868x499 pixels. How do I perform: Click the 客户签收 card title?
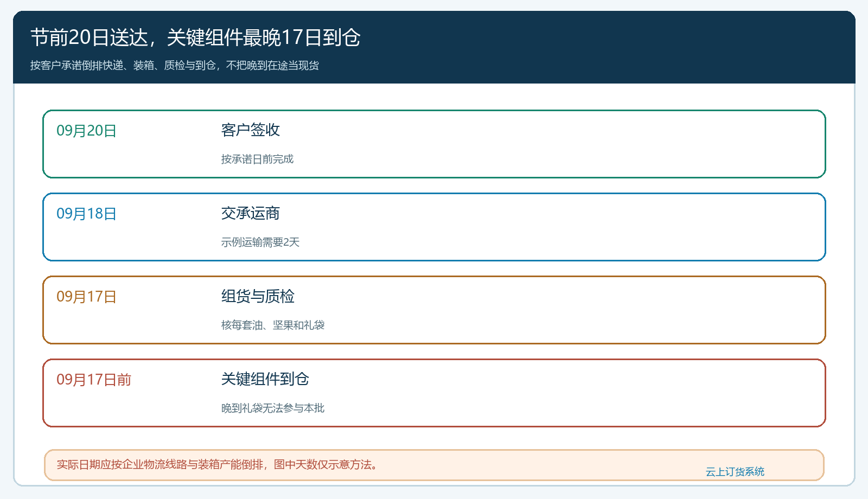click(x=250, y=130)
